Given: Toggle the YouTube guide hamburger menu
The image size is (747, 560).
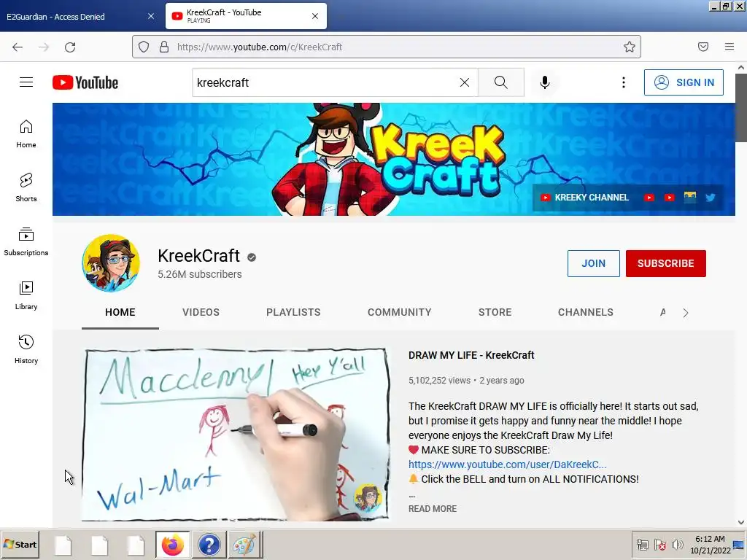Looking at the screenshot, I should (26, 82).
